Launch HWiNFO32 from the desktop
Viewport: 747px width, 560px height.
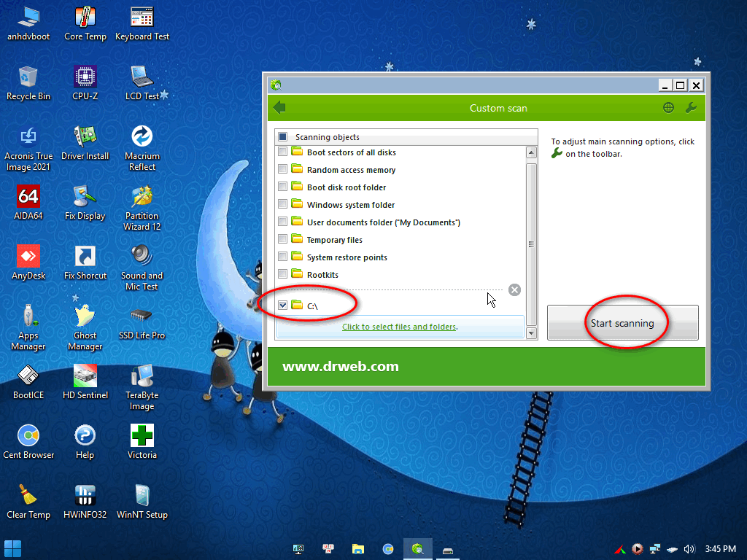click(x=85, y=502)
